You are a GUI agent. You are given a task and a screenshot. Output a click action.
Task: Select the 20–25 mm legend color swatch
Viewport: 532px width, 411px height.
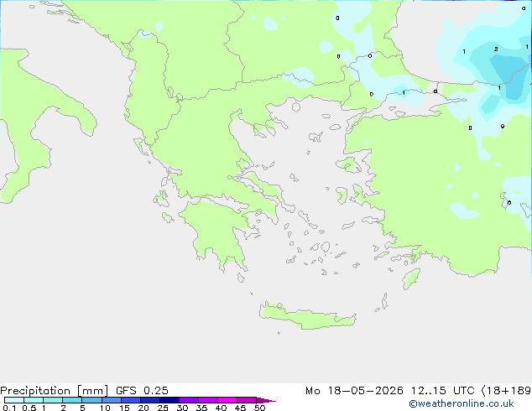click(x=150, y=400)
